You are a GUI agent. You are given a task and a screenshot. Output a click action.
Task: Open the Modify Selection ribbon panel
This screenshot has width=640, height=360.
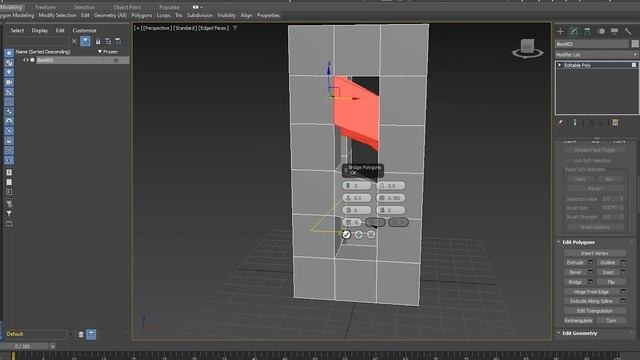(x=58, y=16)
